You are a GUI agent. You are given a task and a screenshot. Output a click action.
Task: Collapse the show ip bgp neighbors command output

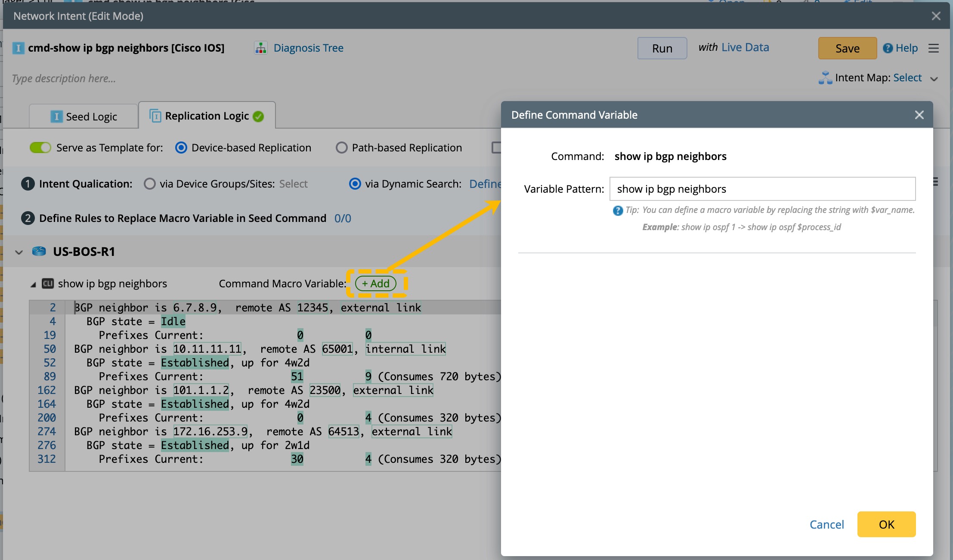[x=33, y=284]
